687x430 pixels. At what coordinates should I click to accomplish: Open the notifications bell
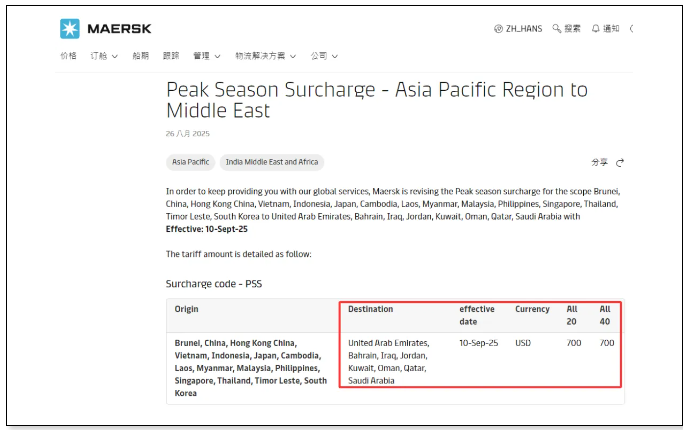(595, 28)
